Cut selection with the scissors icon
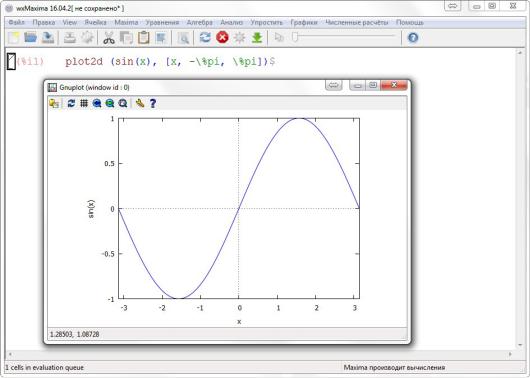This screenshot has height=378, width=530. (109, 38)
